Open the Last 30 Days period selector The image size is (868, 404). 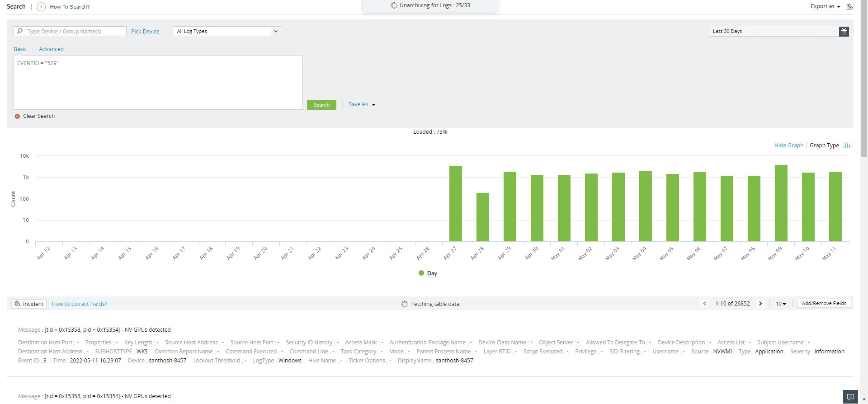[774, 31]
